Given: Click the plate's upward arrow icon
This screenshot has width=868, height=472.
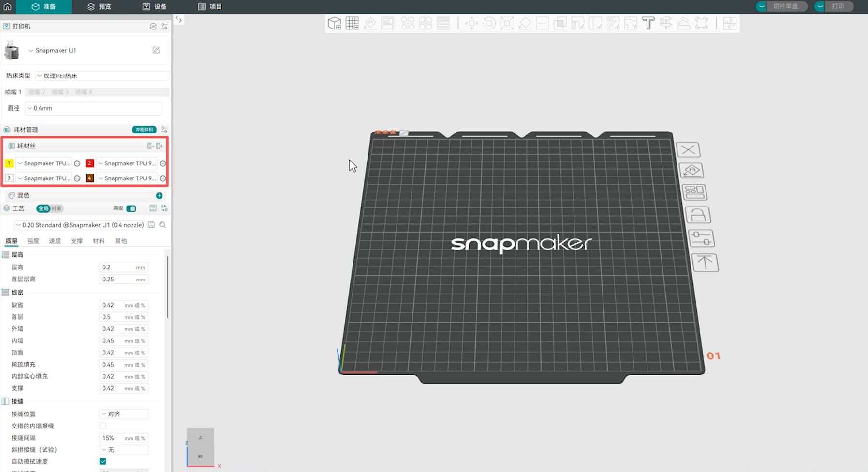Looking at the screenshot, I should tap(705, 263).
